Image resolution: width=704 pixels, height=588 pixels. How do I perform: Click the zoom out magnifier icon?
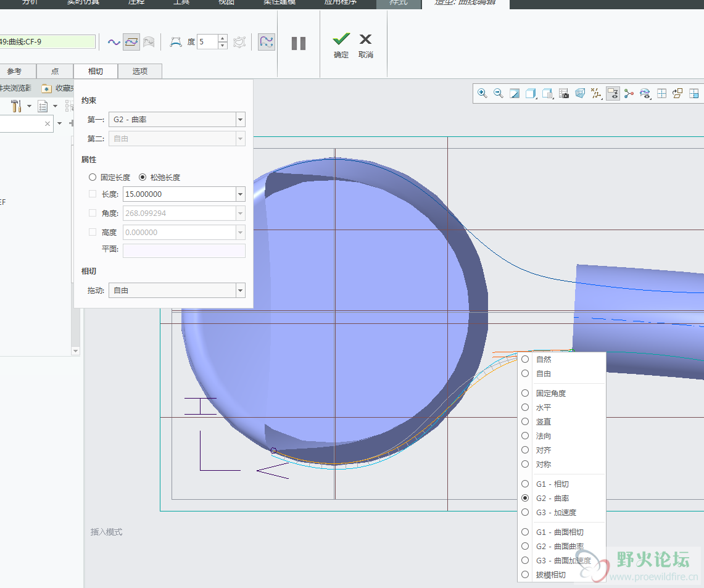[499, 94]
